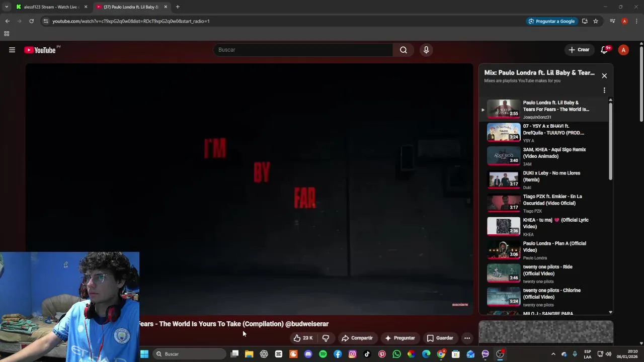644x362 pixels.
Task: Click the Preguntar button under the video
Action: (400, 338)
